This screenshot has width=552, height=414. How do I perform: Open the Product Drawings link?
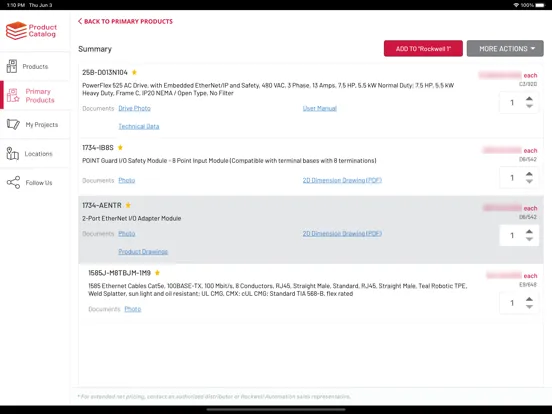tap(143, 252)
